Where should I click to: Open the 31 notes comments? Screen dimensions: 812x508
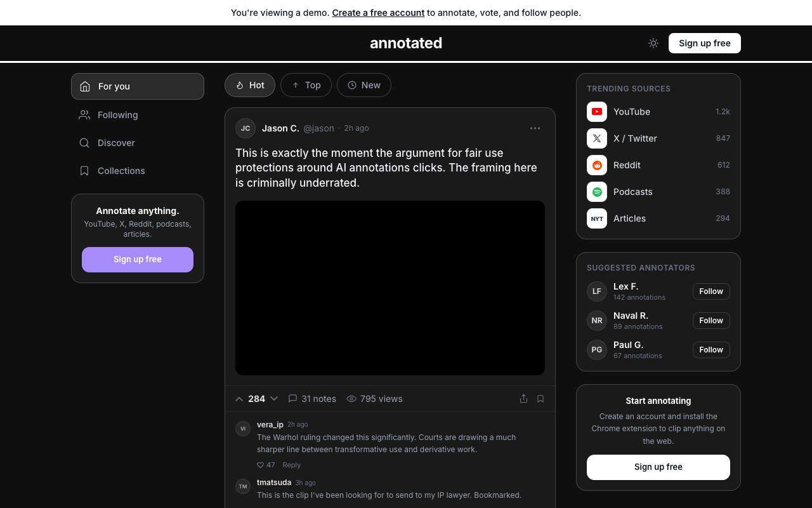[312, 399]
